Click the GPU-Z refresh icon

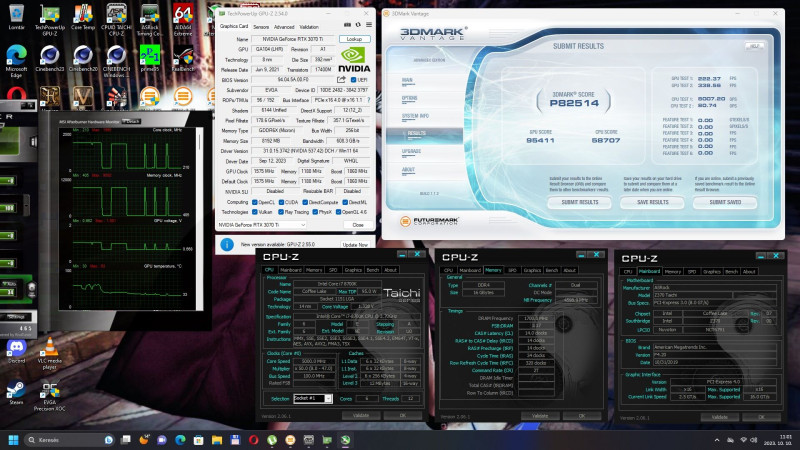pyautogui.click(x=358, y=25)
